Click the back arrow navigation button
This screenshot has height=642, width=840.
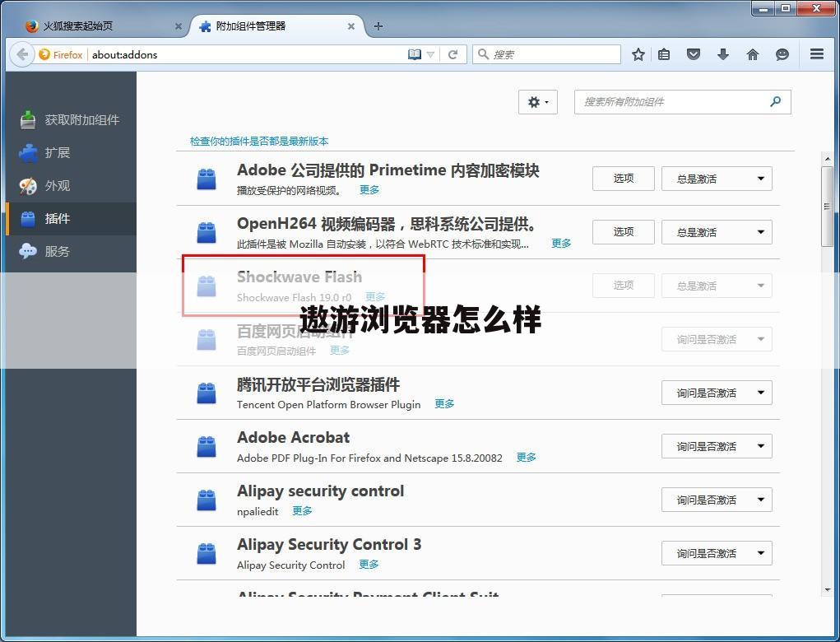click(22, 54)
